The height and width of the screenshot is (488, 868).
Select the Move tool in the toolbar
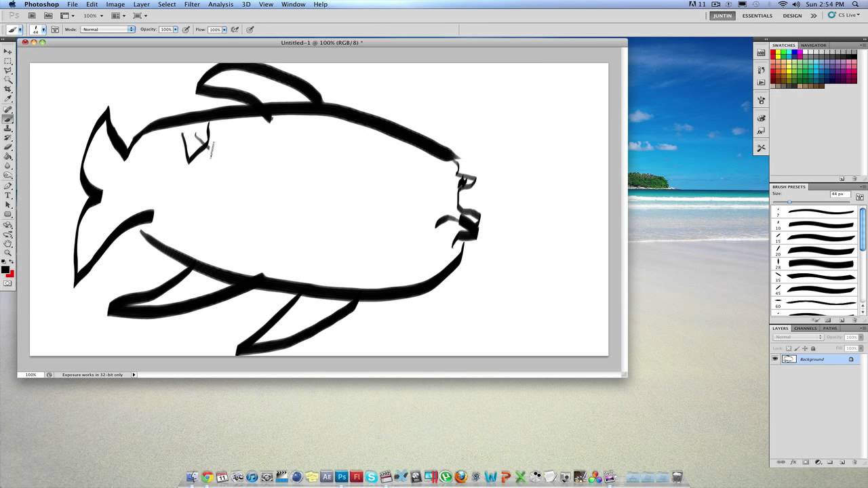(x=8, y=50)
